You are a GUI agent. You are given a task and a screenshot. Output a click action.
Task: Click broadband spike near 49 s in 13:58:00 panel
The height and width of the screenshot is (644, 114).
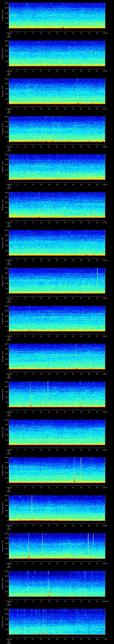[88, 546]
